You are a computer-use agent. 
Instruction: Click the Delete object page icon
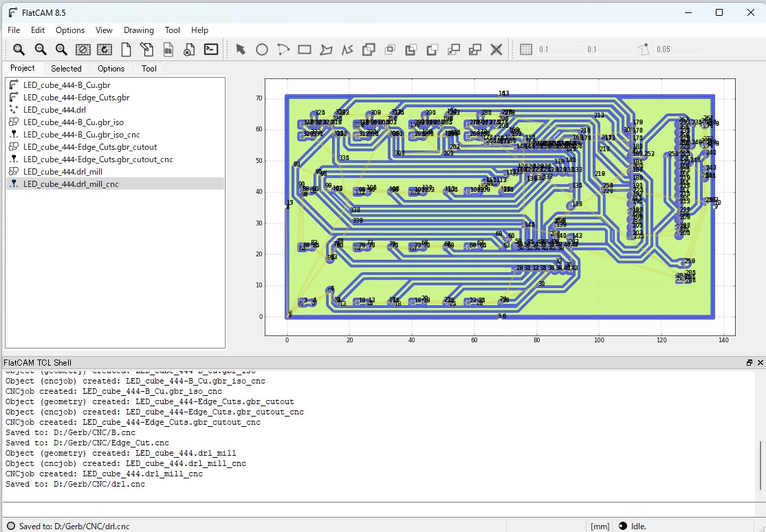(189, 49)
